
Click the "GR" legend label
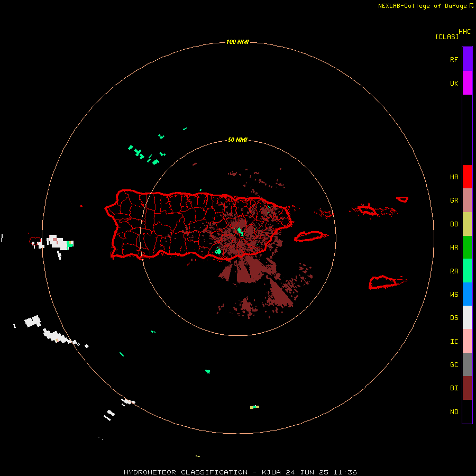(454, 200)
